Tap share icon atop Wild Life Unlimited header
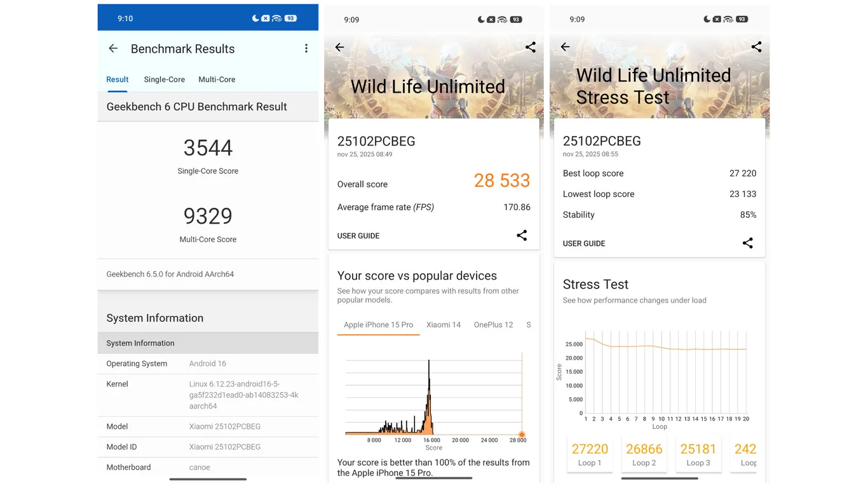The width and height of the screenshot is (868, 488). [x=530, y=47]
